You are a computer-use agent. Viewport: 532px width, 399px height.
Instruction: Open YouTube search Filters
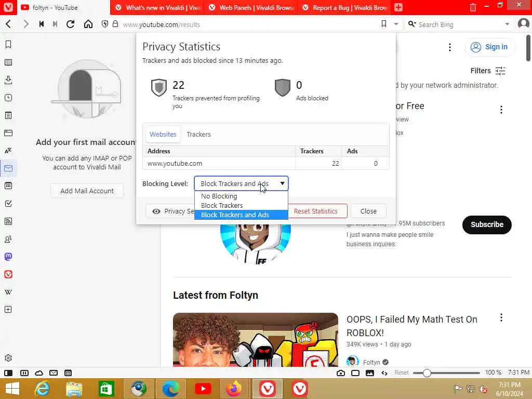(x=487, y=71)
